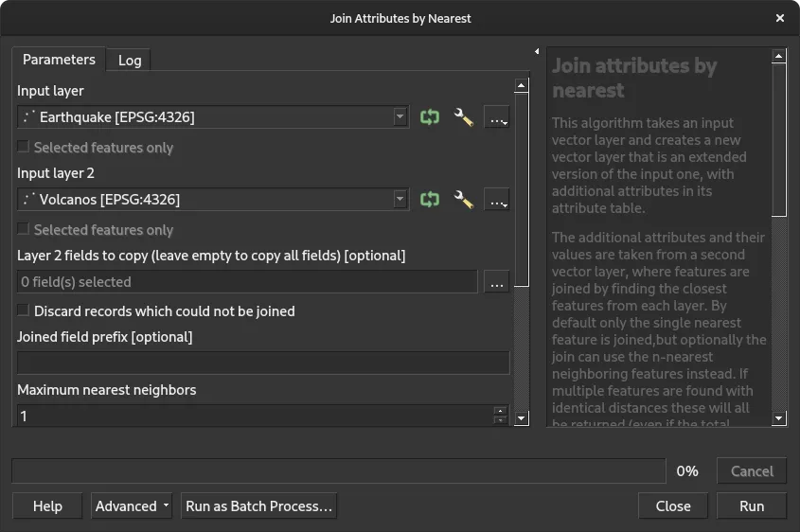800x532 pixels.
Task: Click the parameters panel scrollbar thumb
Action: pyautogui.click(x=521, y=189)
